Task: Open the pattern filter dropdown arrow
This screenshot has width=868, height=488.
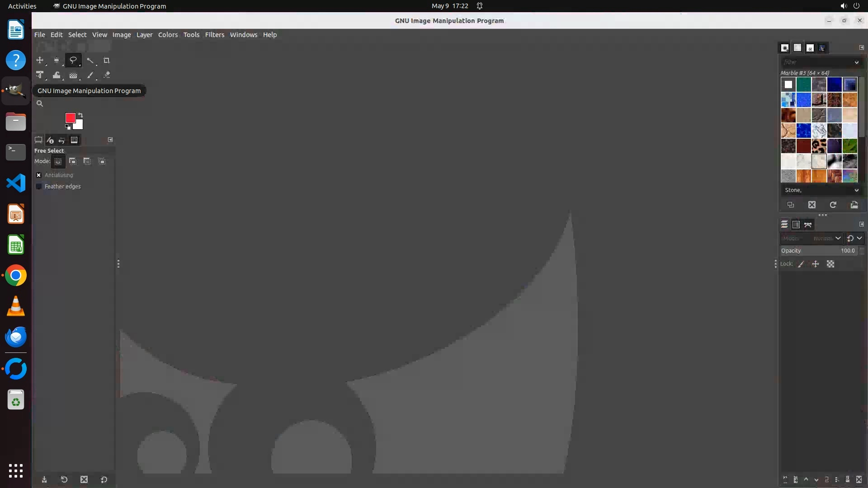Action: [856, 62]
